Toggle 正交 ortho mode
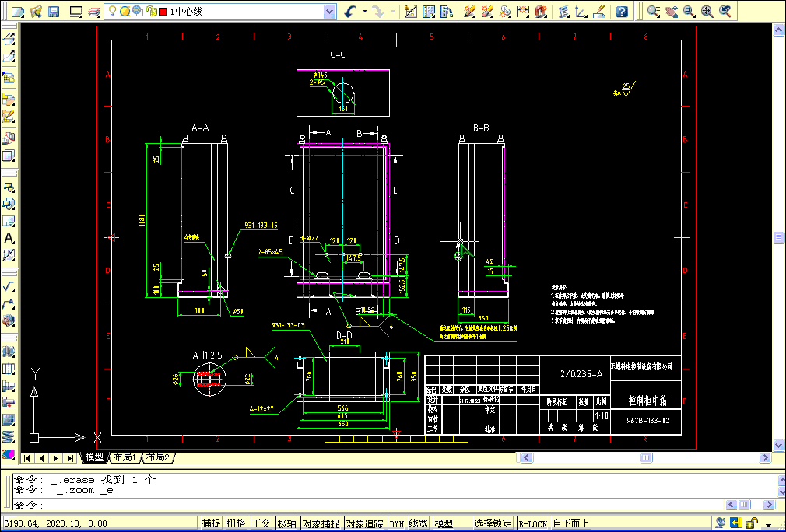This screenshot has width=786, height=532. tap(261, 523)
